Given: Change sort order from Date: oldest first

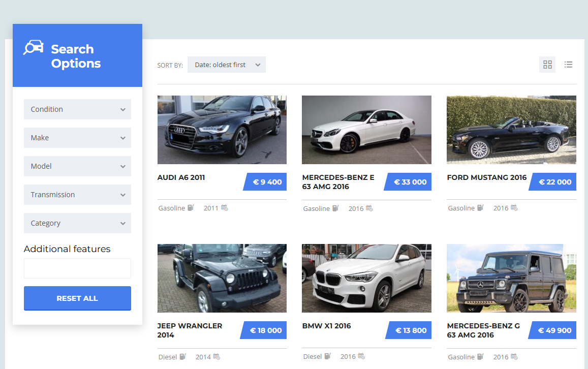Looking at the screenshot, I should coord(226,65).
